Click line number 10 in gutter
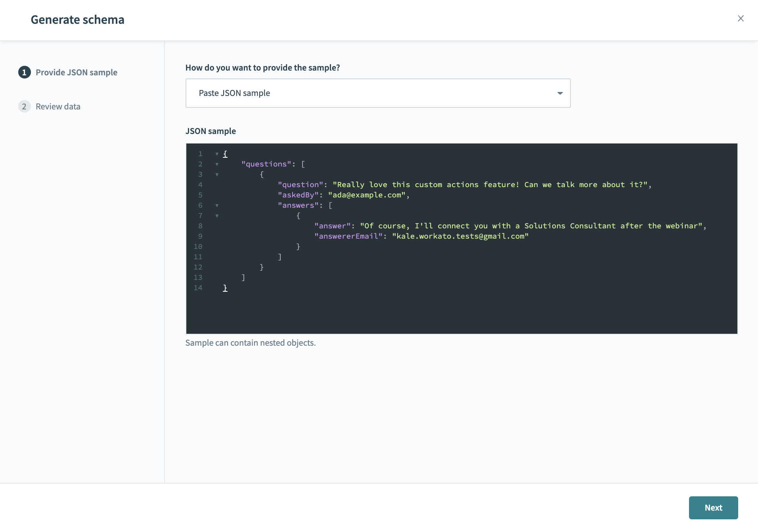758x532 pixels. pyautogui.click(x=198, y=247)
